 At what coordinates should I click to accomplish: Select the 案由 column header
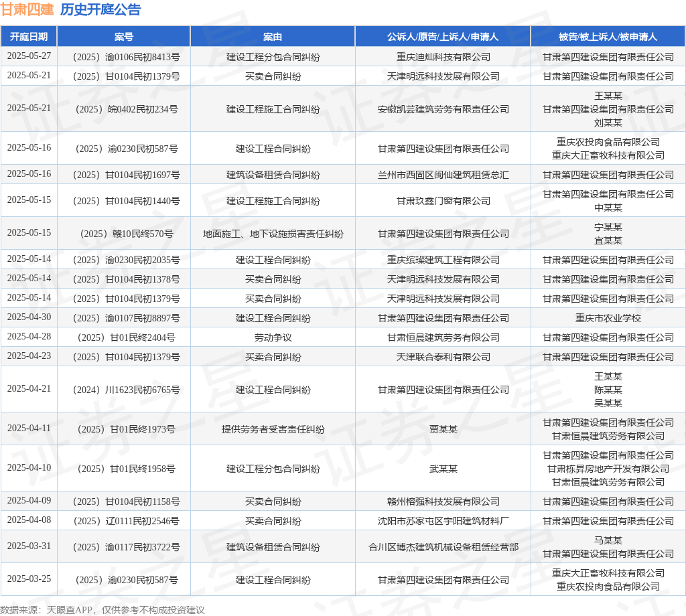(273, 37)
